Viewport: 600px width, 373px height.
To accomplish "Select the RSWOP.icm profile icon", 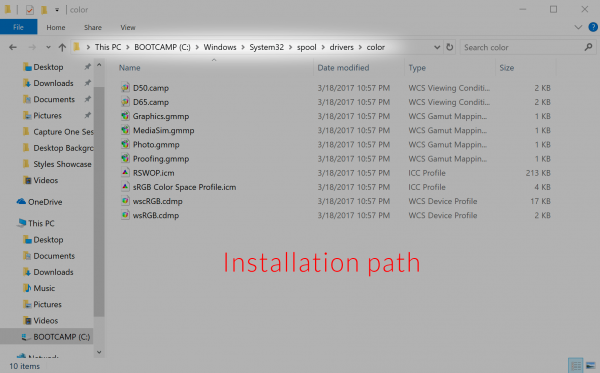I will pyautogui.click(x=125, y=173).
